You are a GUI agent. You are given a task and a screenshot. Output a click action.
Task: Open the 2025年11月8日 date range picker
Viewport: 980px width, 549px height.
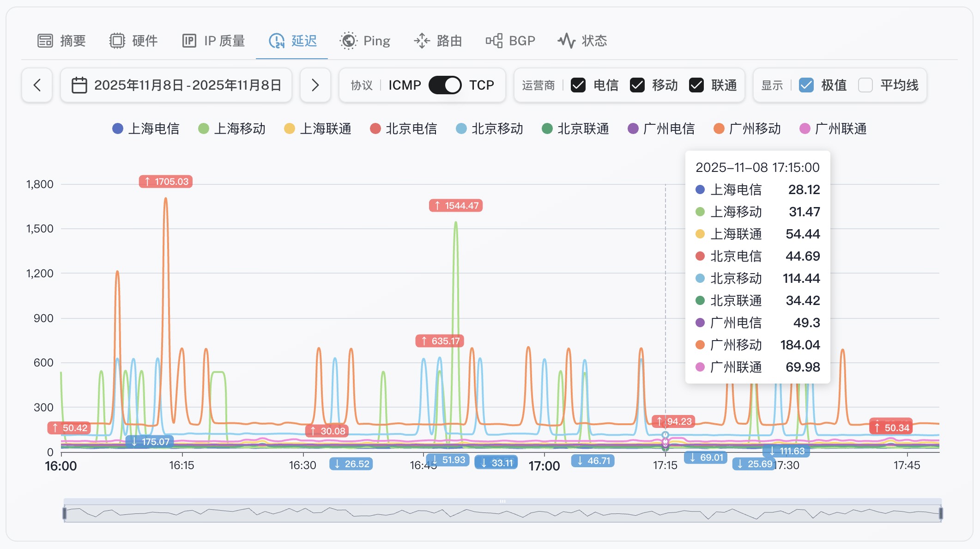[188, 85]
